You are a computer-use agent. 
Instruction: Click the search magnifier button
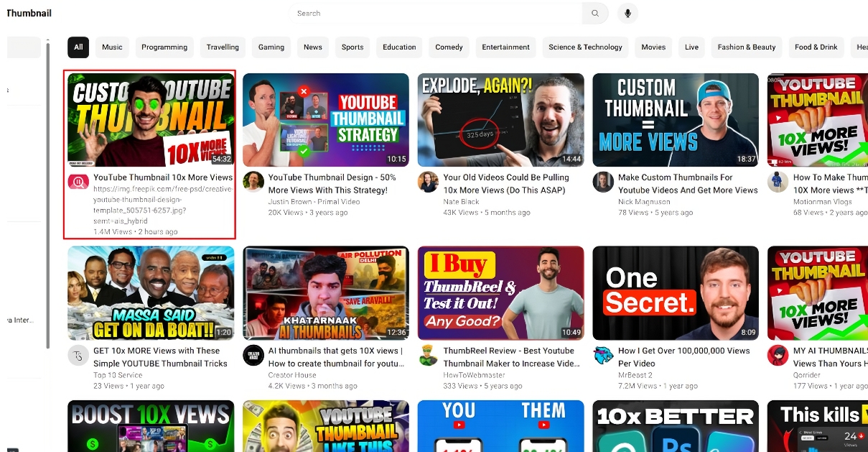tap(595, 13)
